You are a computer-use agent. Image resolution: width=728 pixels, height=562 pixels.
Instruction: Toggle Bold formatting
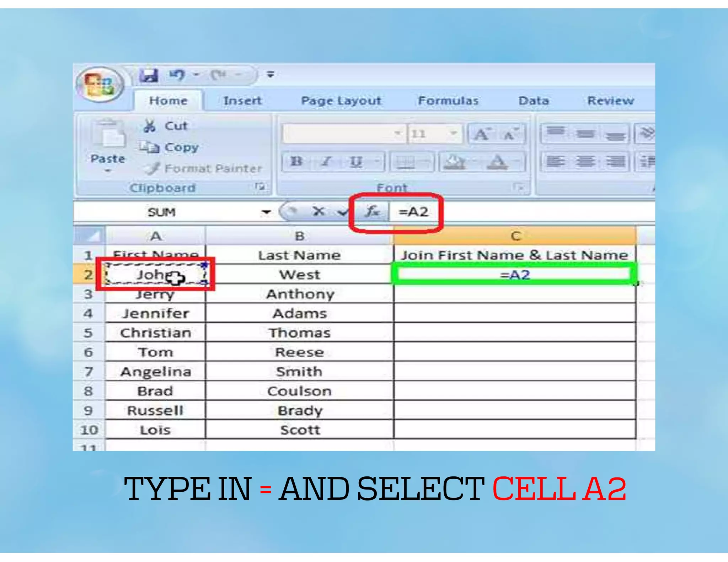click(296, 162)
